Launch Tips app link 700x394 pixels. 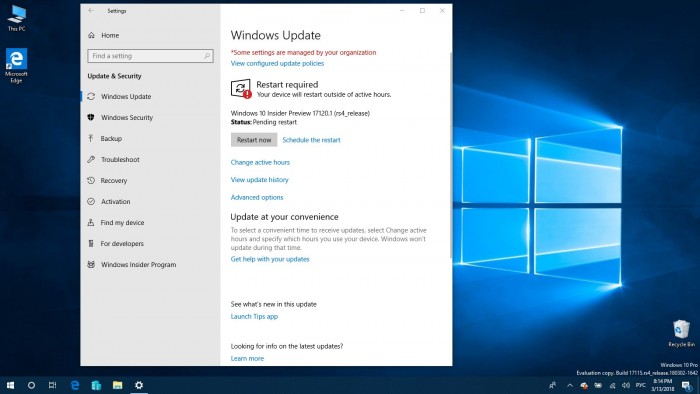(254, 316)
